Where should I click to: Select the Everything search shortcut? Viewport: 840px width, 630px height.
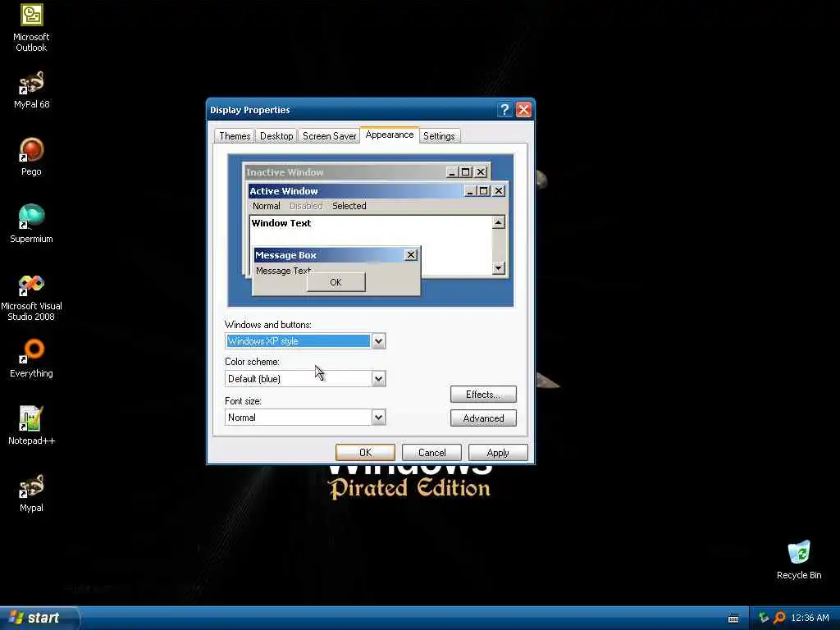point(31,358)
